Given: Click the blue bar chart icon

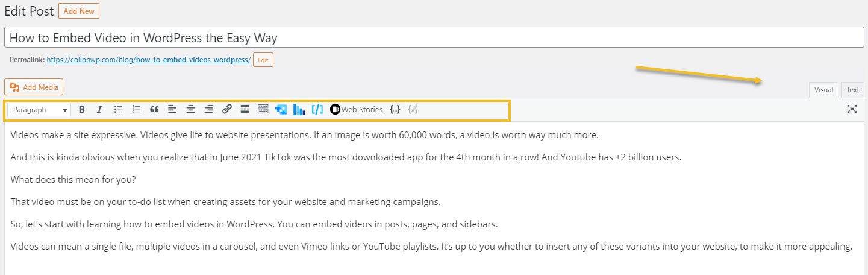Looking at the screenshot, I should (x=299, y=109).
